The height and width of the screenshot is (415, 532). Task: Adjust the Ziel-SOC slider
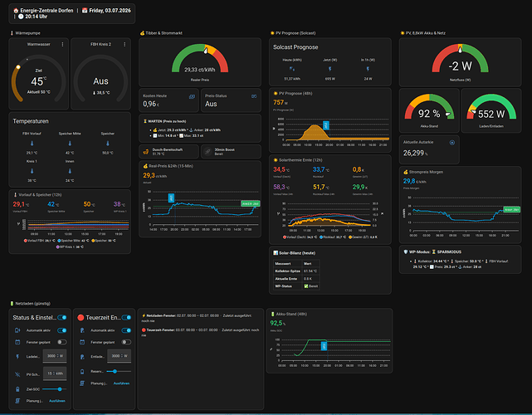[54, 389]
